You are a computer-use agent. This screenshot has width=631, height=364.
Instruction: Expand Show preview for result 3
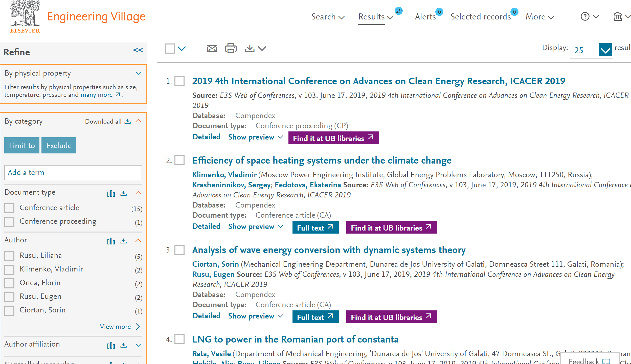[x=256, y=316]
